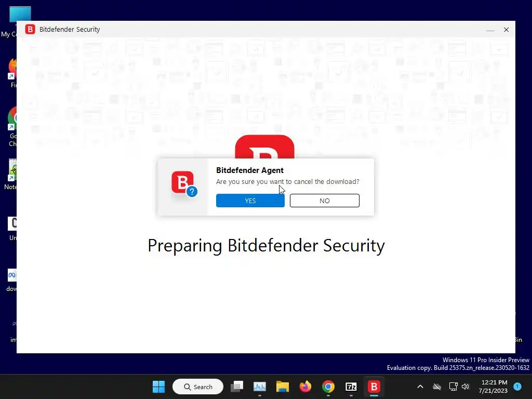Open the Windows Start menu
This screenshot has width=532, height=399.
point(158,387)
